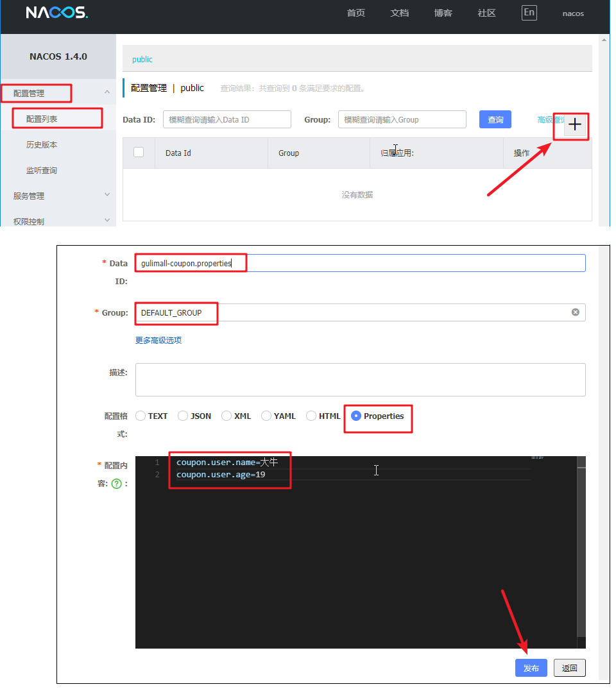This screenshot has width=616, height=689.
Task: Focus the Data ID search field
Action: [227, 119]
